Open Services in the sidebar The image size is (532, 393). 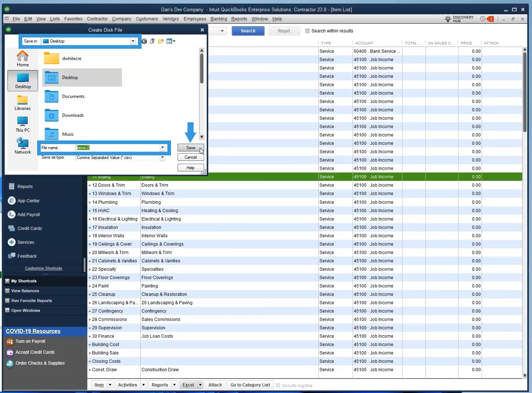click(21, 242)
